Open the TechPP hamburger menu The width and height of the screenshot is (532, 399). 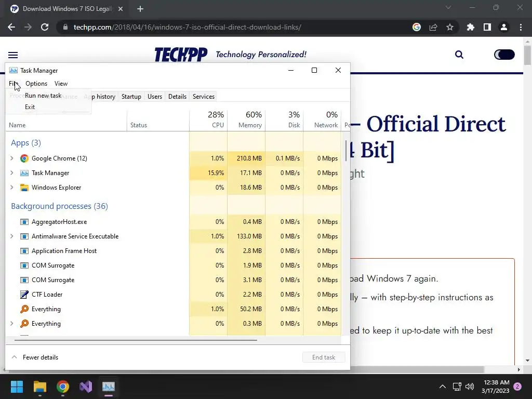coord(13,55)
